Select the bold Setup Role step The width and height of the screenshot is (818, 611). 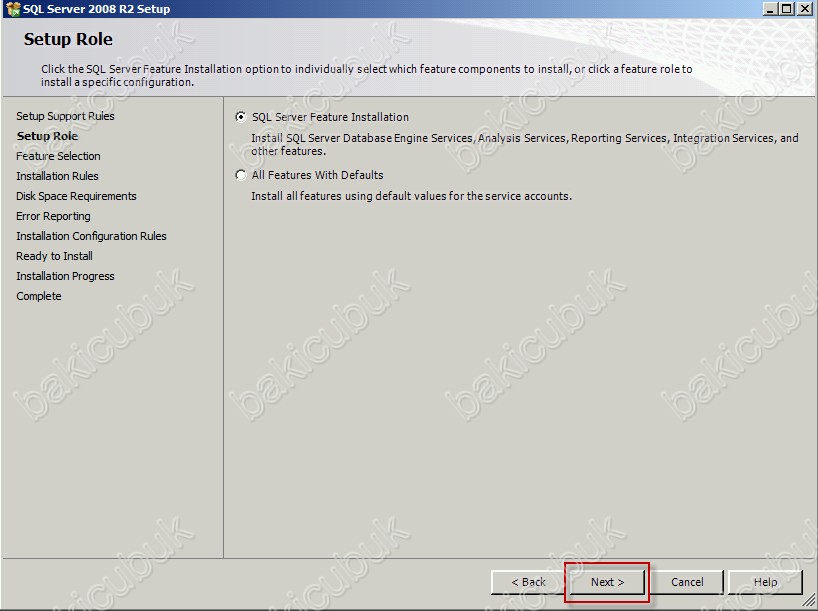click(x=47, y=136)
